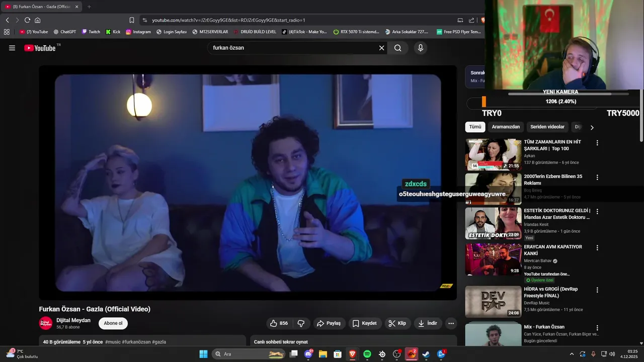Open the DRUİD BUİLD LEVEL bookmark
644x362 pixels.
point(255,32)
